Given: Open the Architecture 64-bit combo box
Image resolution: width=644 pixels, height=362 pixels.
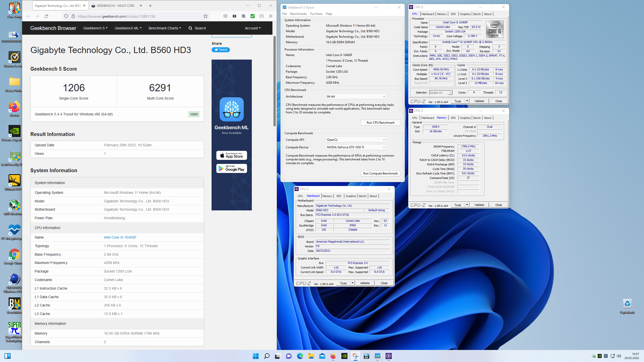Looking at the screenshot, I should [x=356, y=97].
